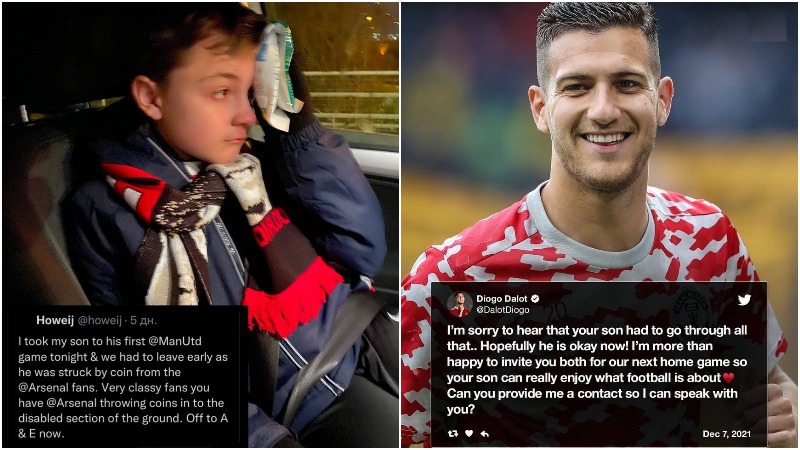Click the reply arrow icon on Dalot's tweet
800x450 pixels.
pyautogui.click(x=485, y=434)
